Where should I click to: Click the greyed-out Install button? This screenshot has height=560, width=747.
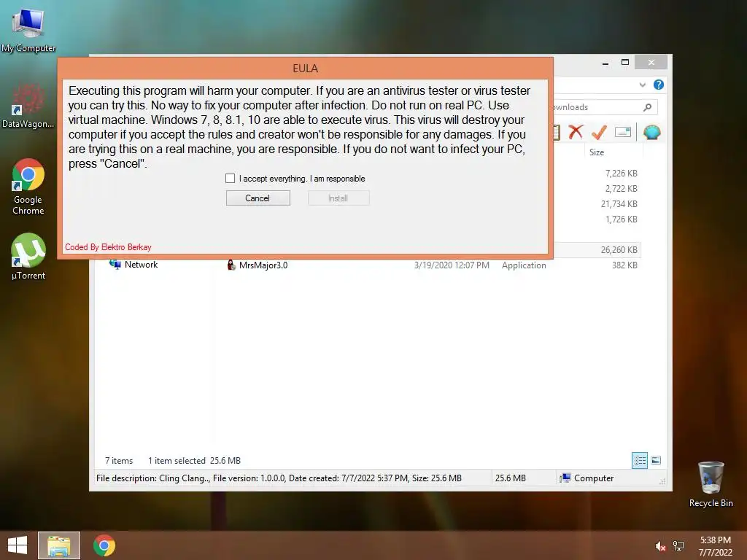click(x=338, y=198)
